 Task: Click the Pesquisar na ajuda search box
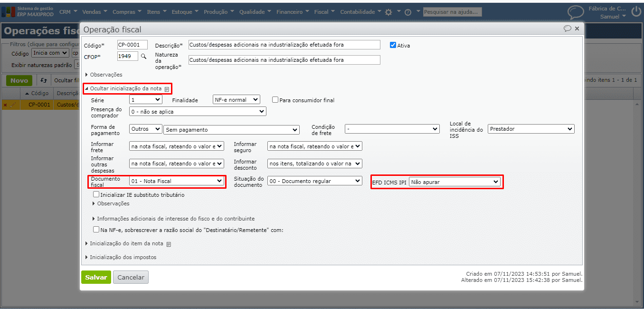(x=452, y=12)
